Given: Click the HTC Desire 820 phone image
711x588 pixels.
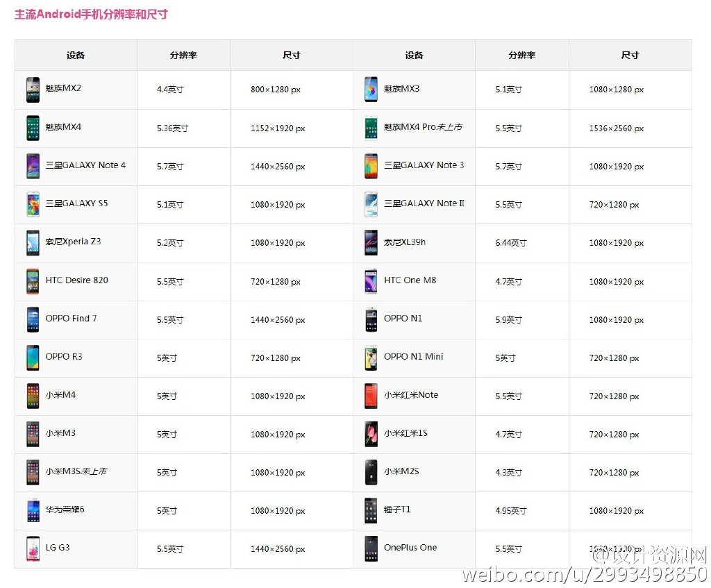Looking at the screenshot, I should tap(33, 281).
